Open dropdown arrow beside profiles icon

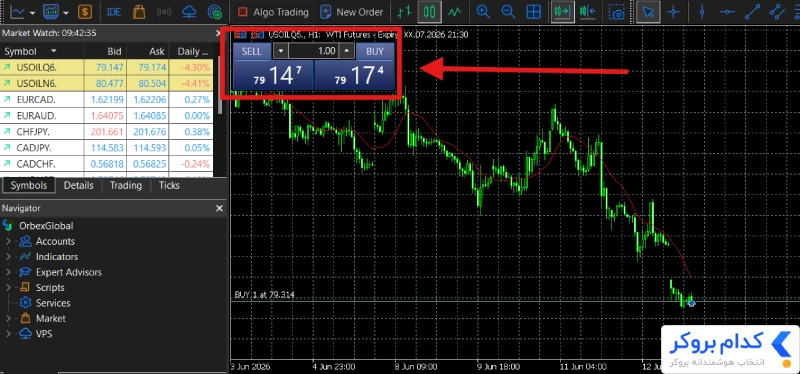(65, 13)
